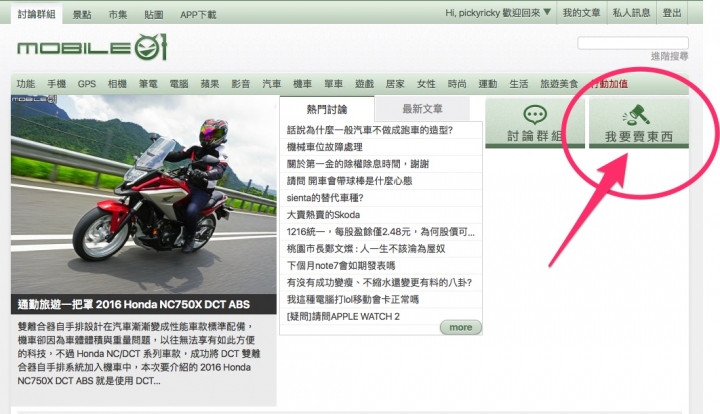Select 手機 in the category bar
Screen dimensions: 720x414
[56, 84]
